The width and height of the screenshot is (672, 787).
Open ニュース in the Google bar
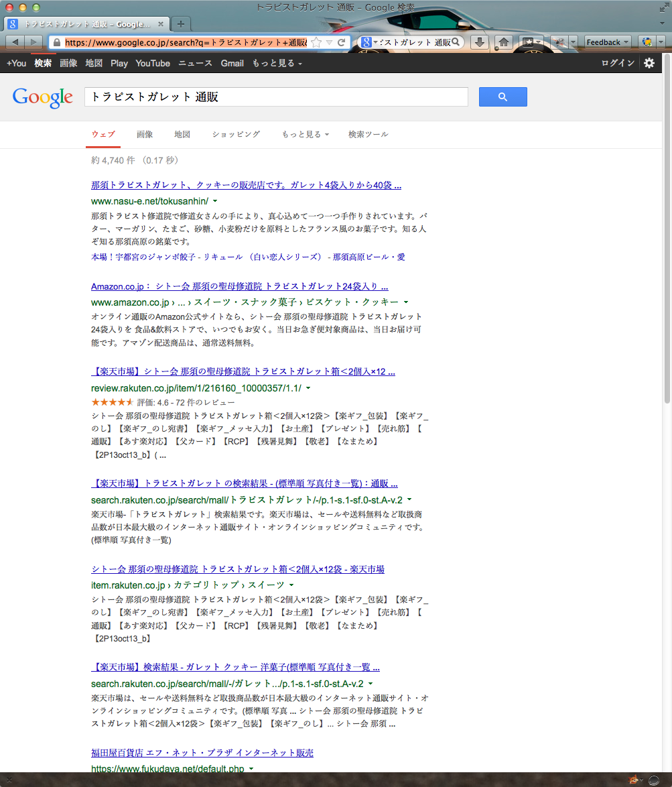click(196, 63)
